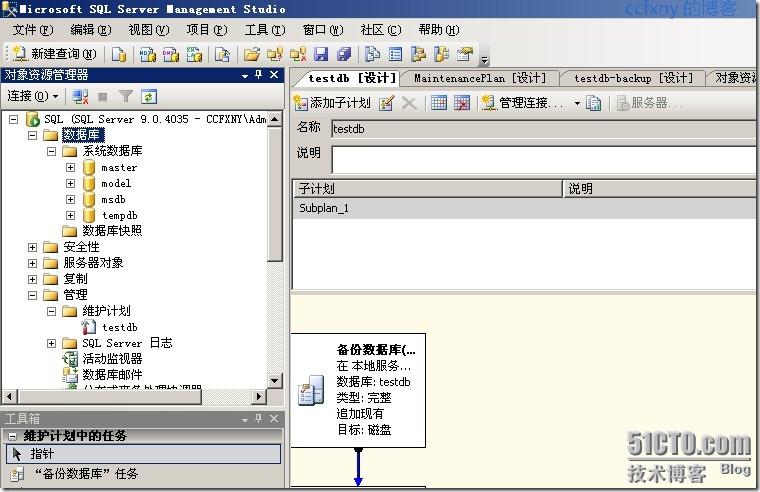This screenshot has height=492, width=760.
Task: Open the 社区(C) menu
Action: point(381,30)
